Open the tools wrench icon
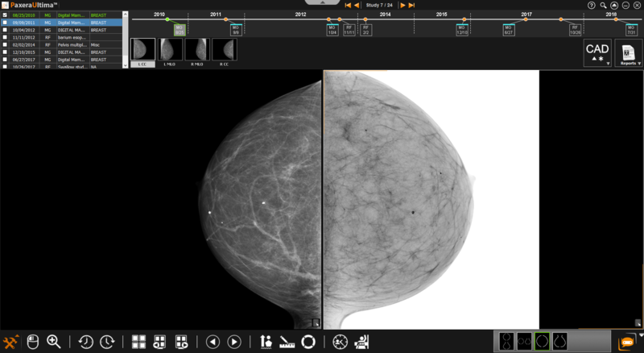The width and height of the screenshot is (644, 353). 11,342
